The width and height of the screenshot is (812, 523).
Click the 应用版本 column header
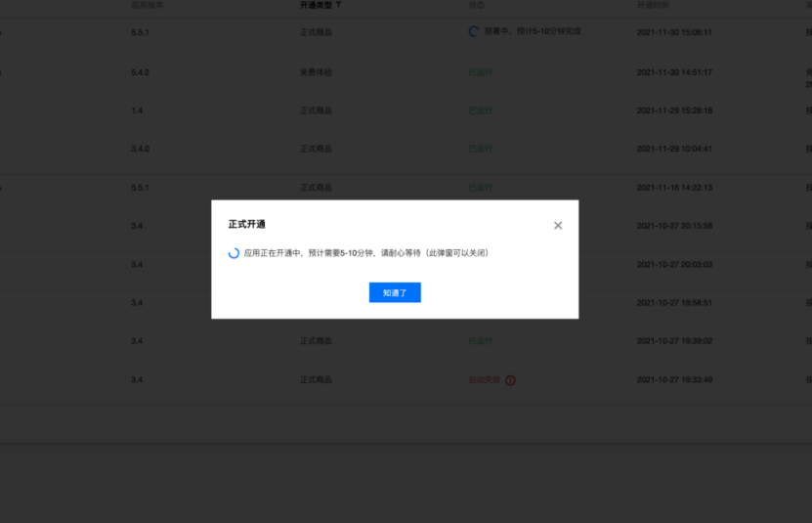148,5
